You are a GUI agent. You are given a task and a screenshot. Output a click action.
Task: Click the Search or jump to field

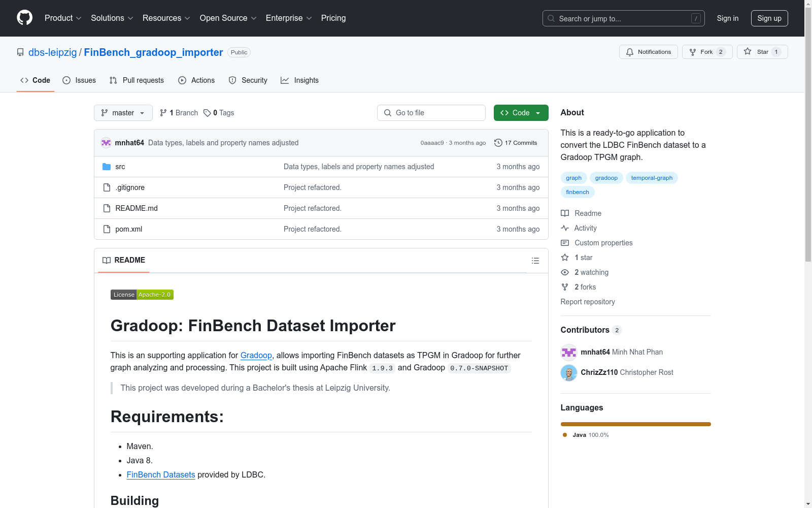tap(624, 18)
